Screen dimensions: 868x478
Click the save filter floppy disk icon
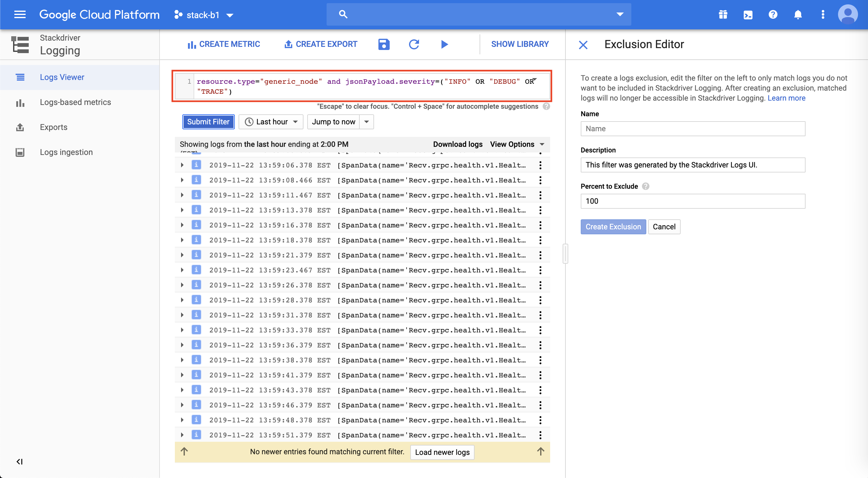(x=384, y=44)
